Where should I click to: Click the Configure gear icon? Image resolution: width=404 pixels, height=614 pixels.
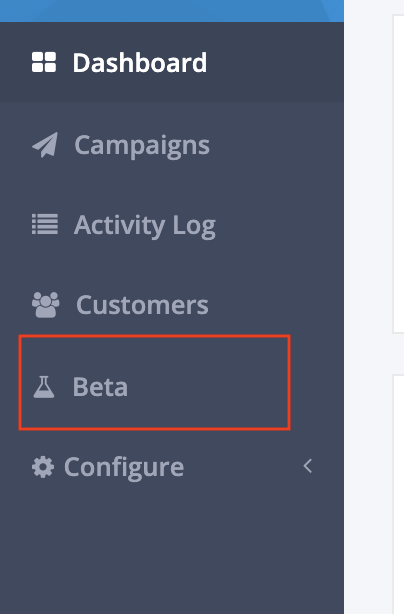43,467
